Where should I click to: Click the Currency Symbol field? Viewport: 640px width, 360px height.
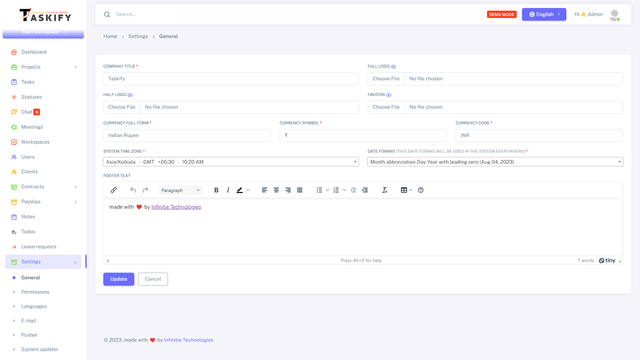point(363,136)
